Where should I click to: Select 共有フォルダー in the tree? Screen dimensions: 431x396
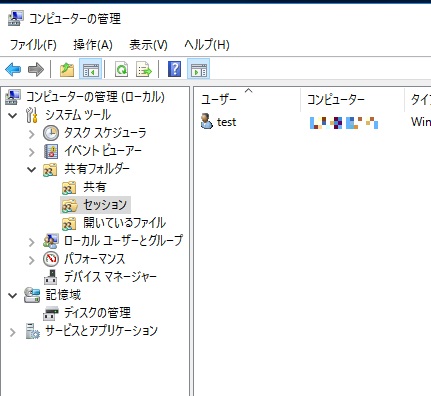(97, 169)
